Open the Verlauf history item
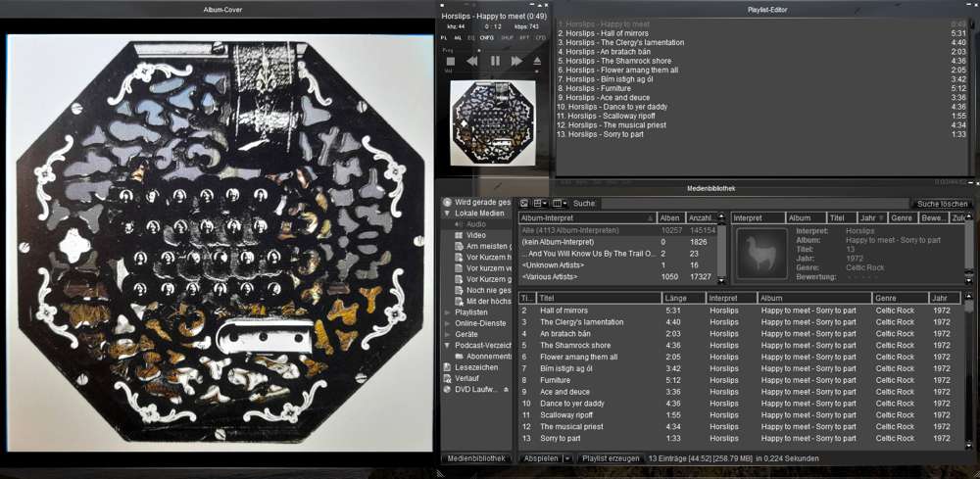Image resolution: width=980 pixels, height=479 pixels. [466, 377]
